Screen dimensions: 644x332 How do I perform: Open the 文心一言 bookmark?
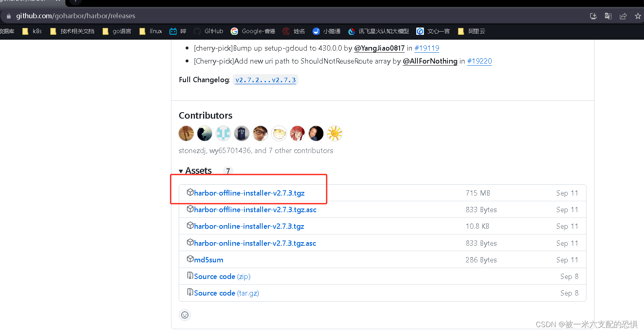tap(433, 31)
